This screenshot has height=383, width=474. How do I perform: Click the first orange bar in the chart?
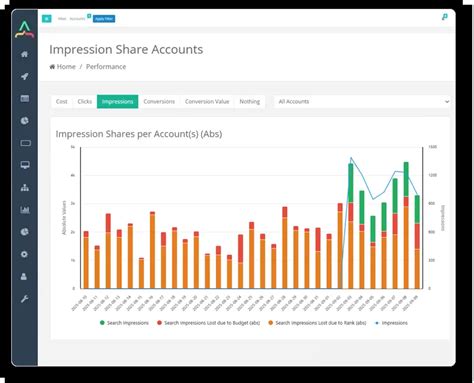pyautogui.click(x=86, y=263)
